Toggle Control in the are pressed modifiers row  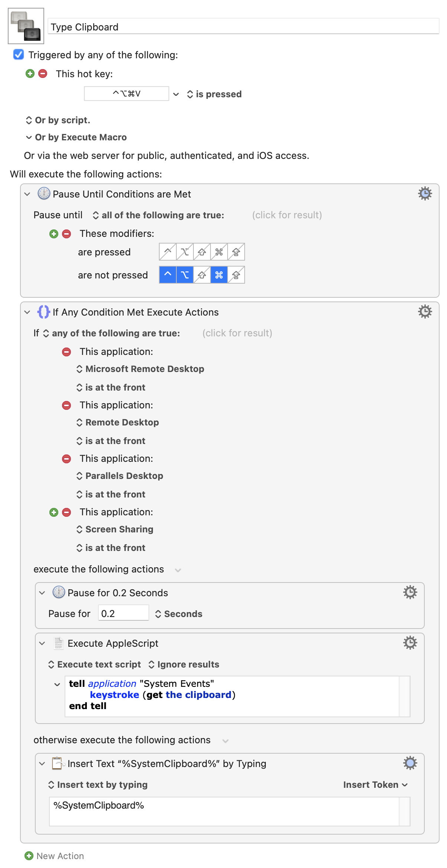[168, 252]
